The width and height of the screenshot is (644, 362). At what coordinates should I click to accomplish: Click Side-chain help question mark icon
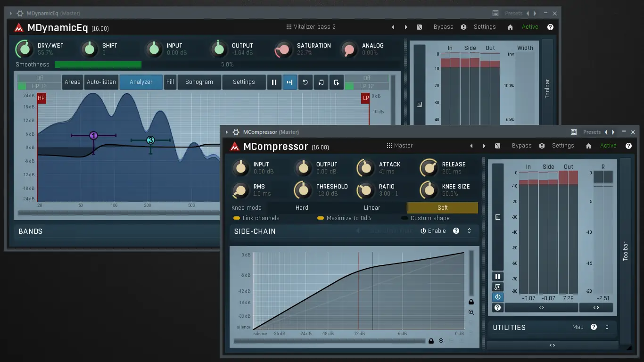[456, 231]
